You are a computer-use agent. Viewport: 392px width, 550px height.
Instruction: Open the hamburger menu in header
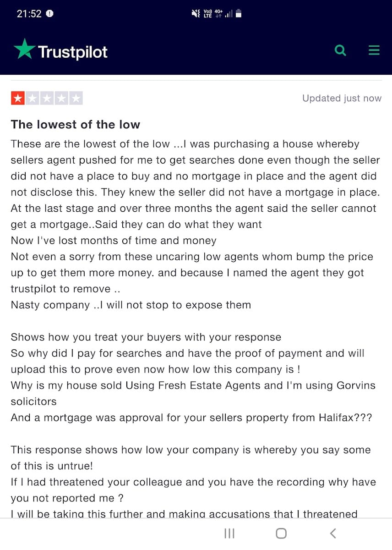[x=374, y=50]
